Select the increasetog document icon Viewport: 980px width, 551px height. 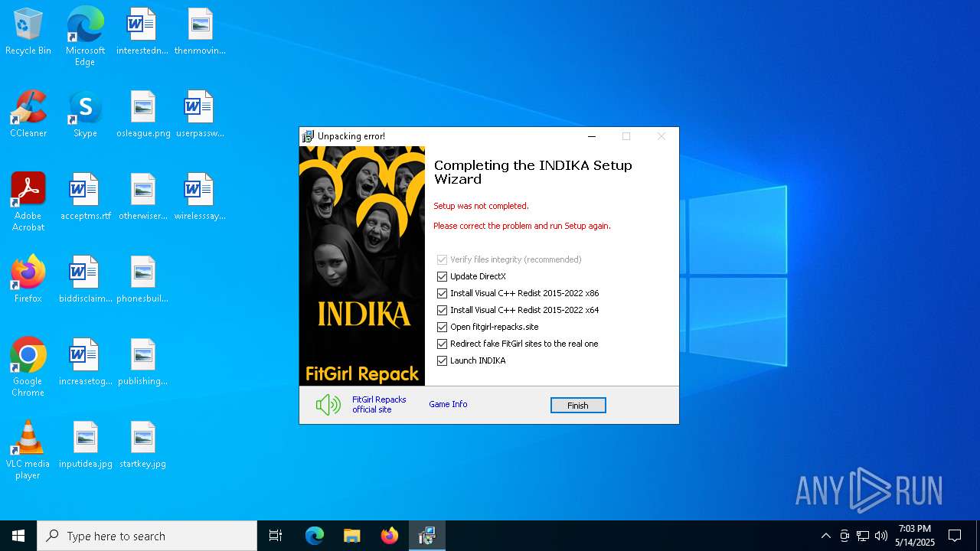(85, 362)
